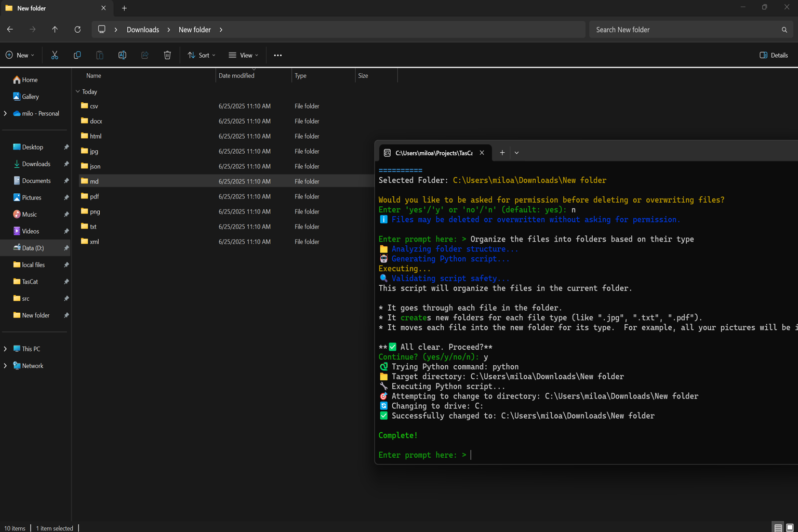This screenshot has width=798, height=532.
Task: Select the txt folder
Action: pyautogui.click(x=93, y=227)
